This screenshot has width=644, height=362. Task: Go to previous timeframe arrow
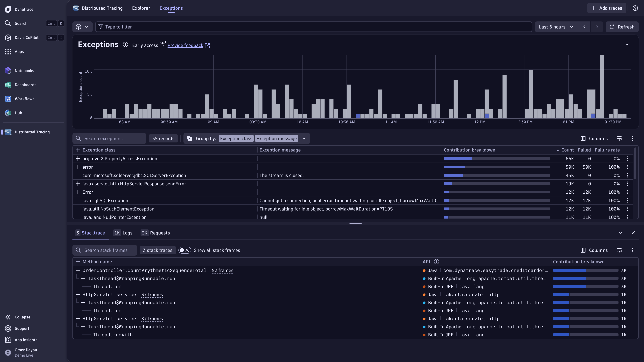[x=584, y=27]
